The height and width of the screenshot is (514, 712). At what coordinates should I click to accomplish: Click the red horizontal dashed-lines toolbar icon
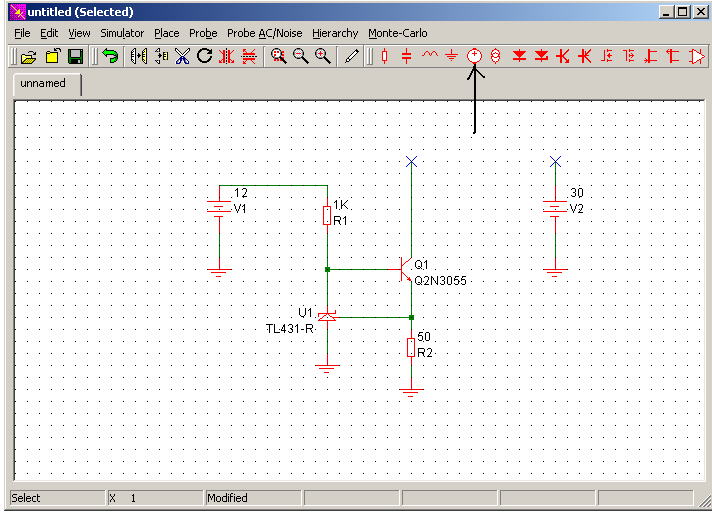(x=249, y=56)
